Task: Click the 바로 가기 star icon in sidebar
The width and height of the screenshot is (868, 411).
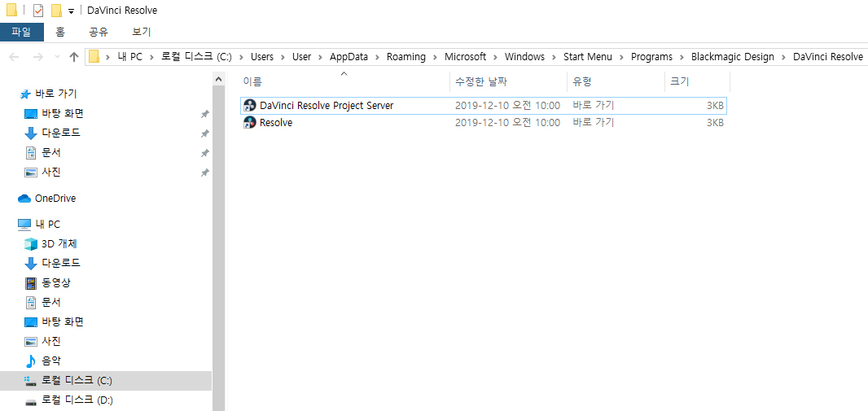Action: tap(25, 94)
